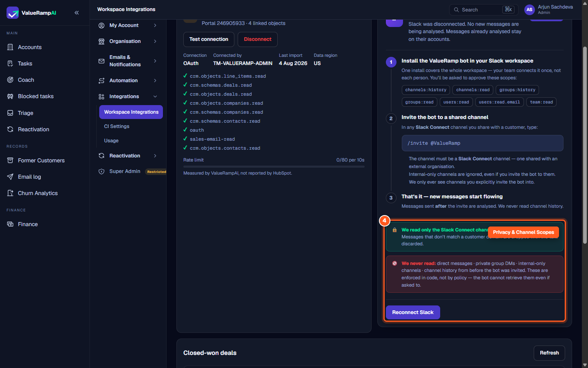Open CI Settings submenu item
The image size is (588, 368).
117,126
